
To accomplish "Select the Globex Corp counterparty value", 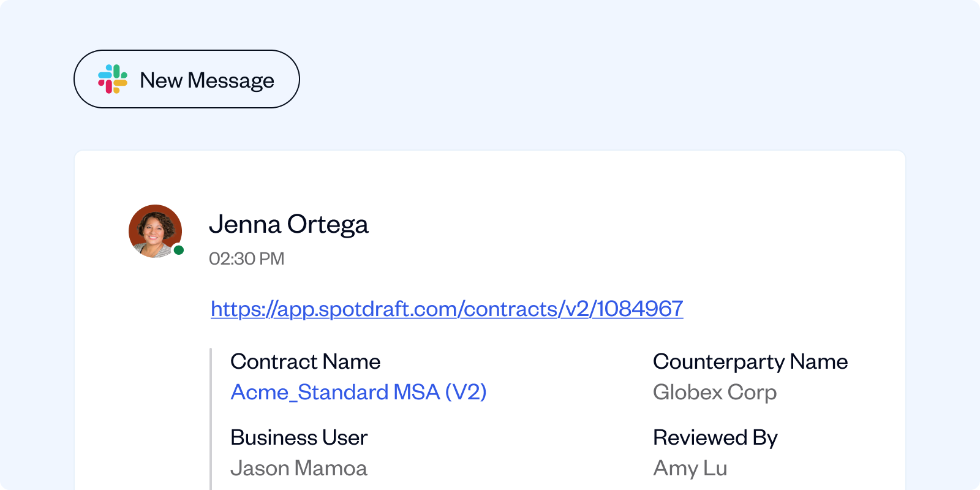I will click(714, 392).
